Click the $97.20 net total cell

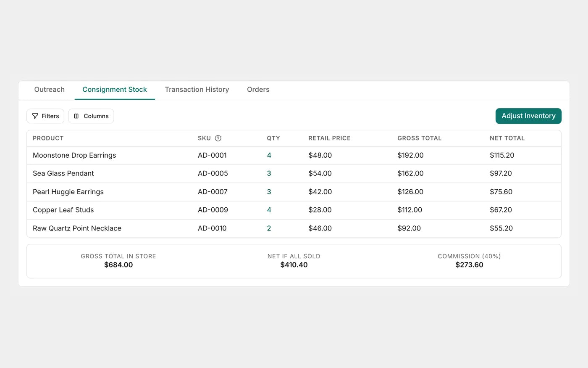click(501, 173)
